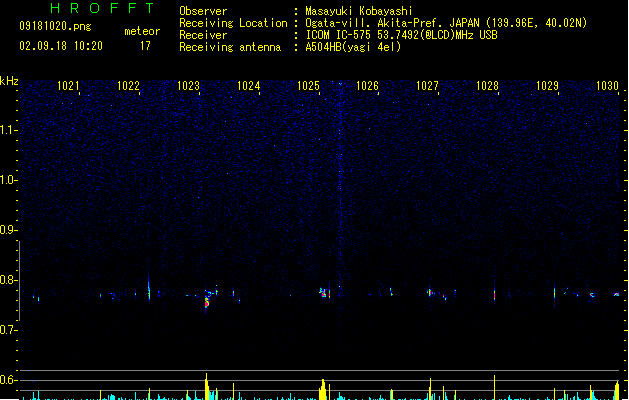
Task: Click the 'Receiving Location' field label
Action: 233,23
